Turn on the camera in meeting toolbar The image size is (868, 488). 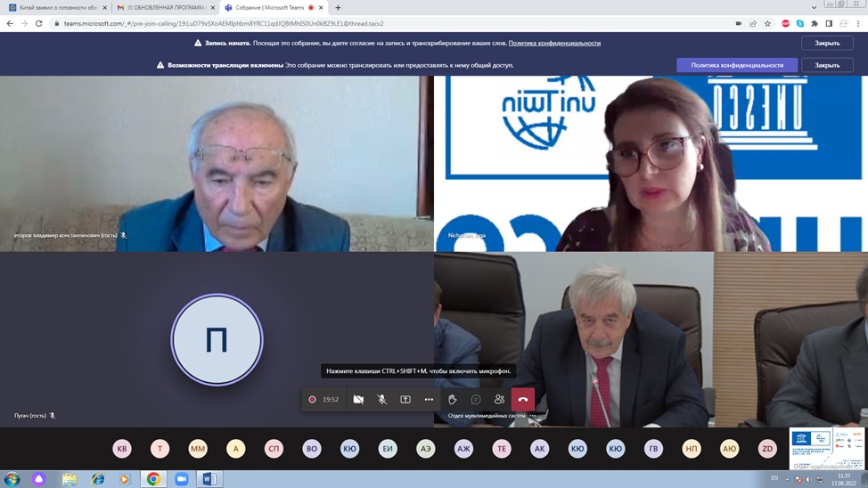coord(358,400)
